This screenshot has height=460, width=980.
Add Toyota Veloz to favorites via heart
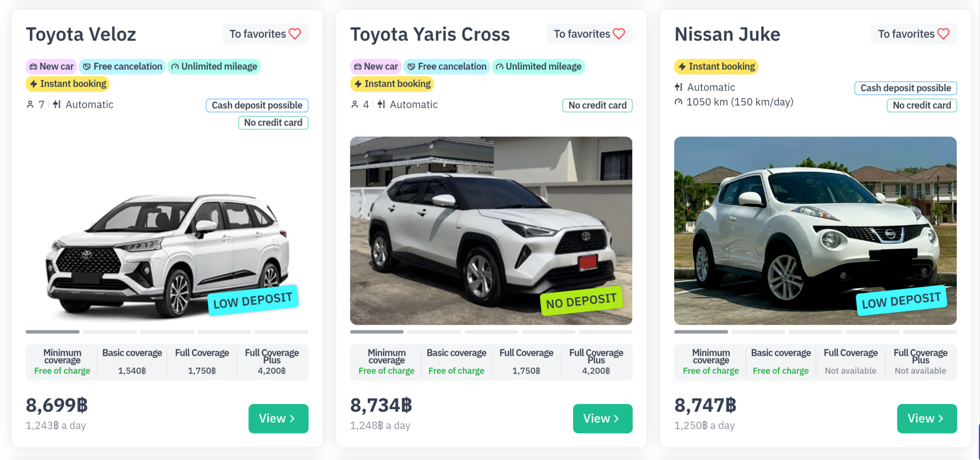coord(295,34)
